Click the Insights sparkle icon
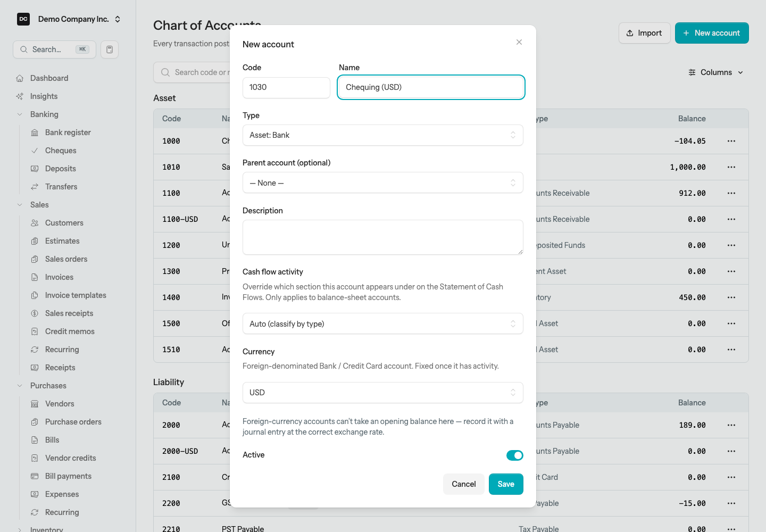The height and width of the screenshot is (532, 766). [20, 96]
